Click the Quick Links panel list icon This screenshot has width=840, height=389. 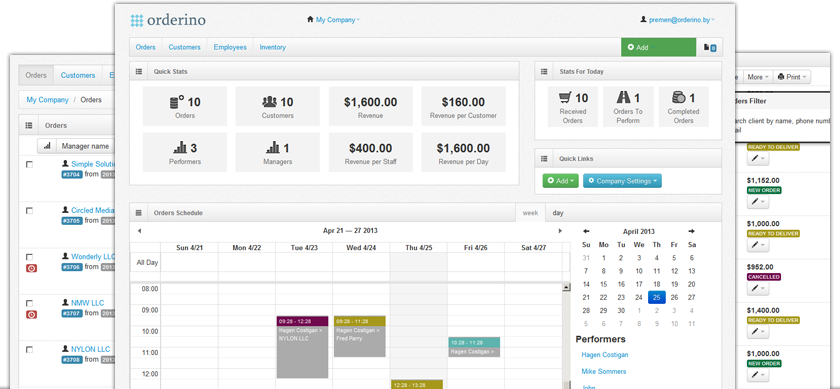pyautogui.click(x=544, y=159)
